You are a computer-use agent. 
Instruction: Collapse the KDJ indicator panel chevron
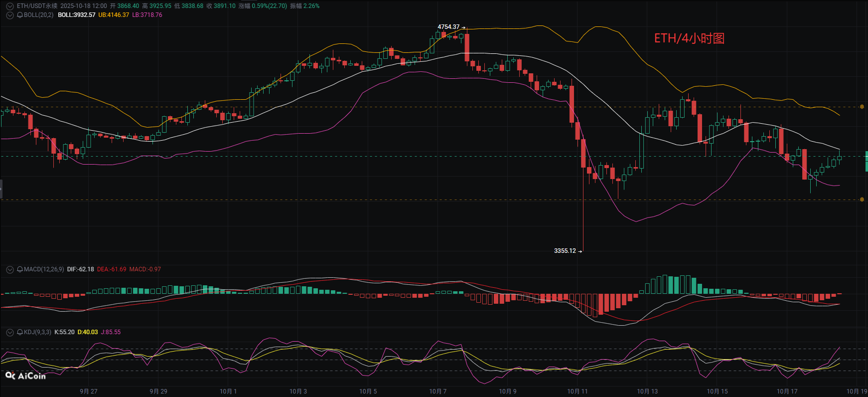click(9, 332)
